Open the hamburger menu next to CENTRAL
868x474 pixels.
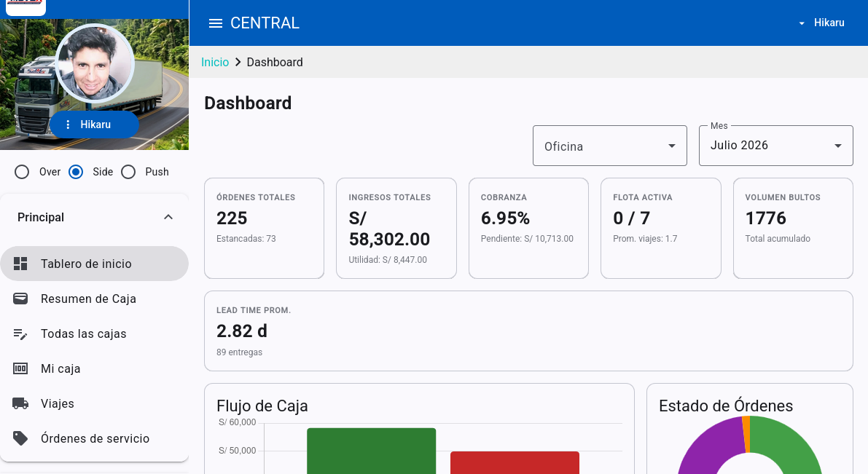point(215,23)
